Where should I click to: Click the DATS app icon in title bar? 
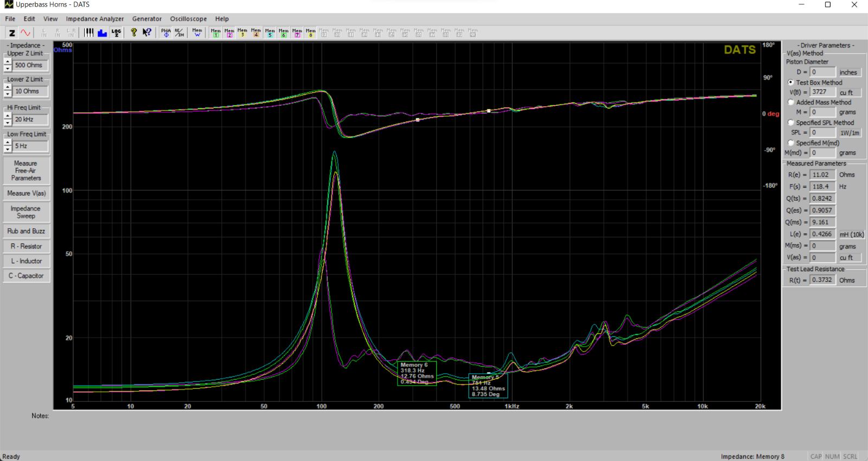9,4
